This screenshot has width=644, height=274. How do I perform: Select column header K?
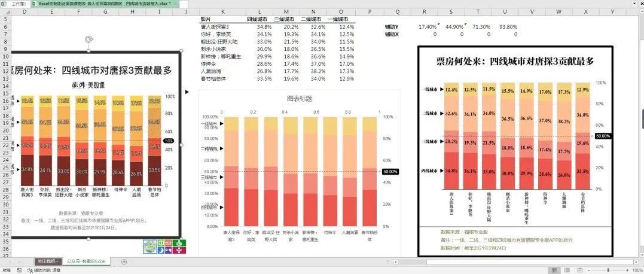pos(222,12)
